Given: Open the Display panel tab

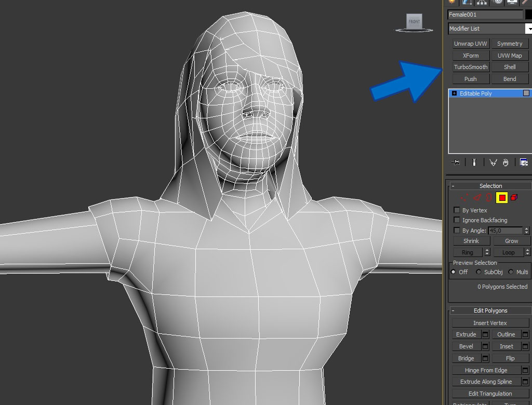Looking at the screenshot, I should tap(512, 2).
